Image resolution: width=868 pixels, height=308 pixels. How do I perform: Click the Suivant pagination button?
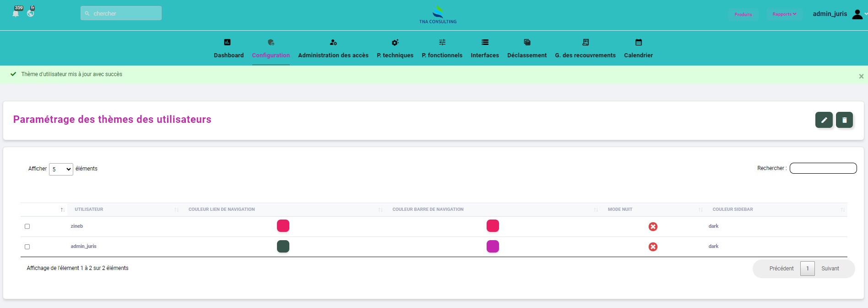click(830, 269)
